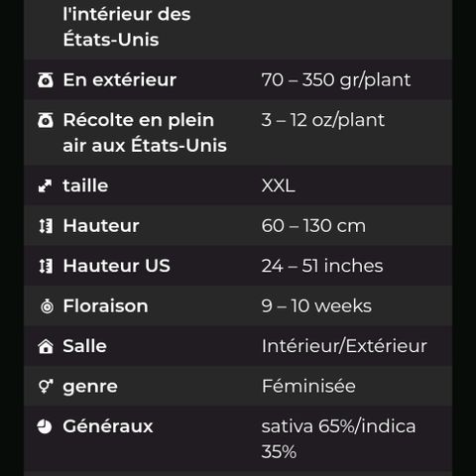Click the 24 – 51 inches value

pos(322,266)
